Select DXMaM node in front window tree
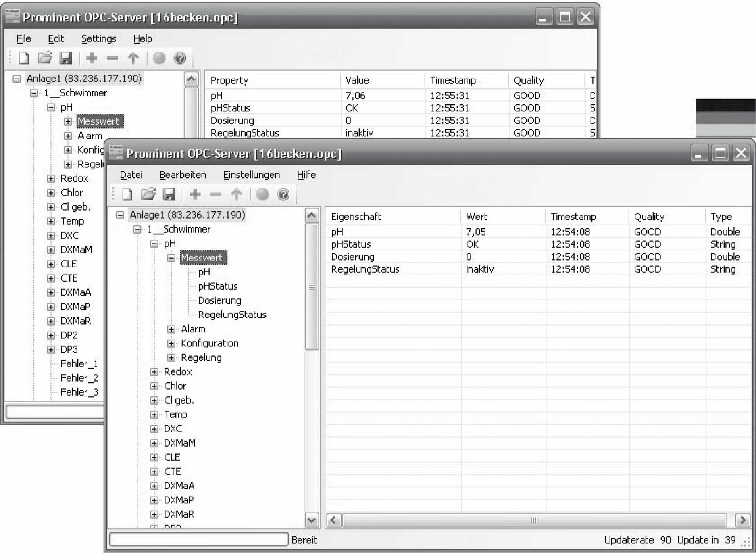The image size is (756, 553). pos(179,443)
